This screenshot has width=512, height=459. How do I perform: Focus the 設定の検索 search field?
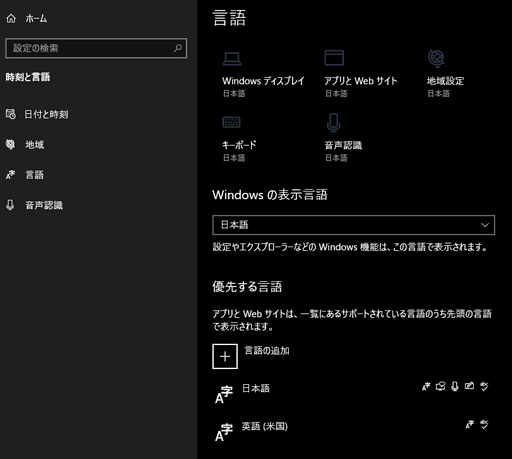pyautogui.click(x=96, y=48)
